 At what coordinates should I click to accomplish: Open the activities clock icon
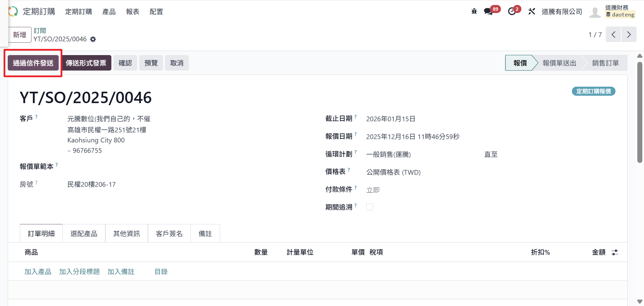click(x=512, y=11)
